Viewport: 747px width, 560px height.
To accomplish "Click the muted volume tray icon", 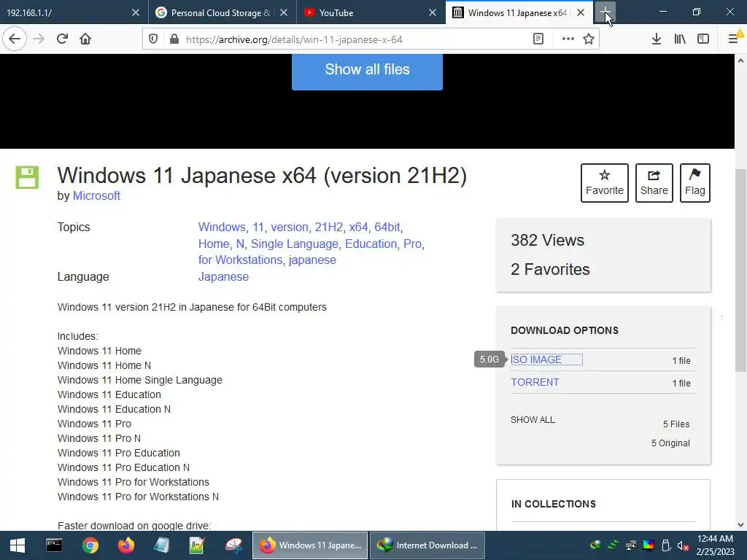I will [x=683, y=545].
